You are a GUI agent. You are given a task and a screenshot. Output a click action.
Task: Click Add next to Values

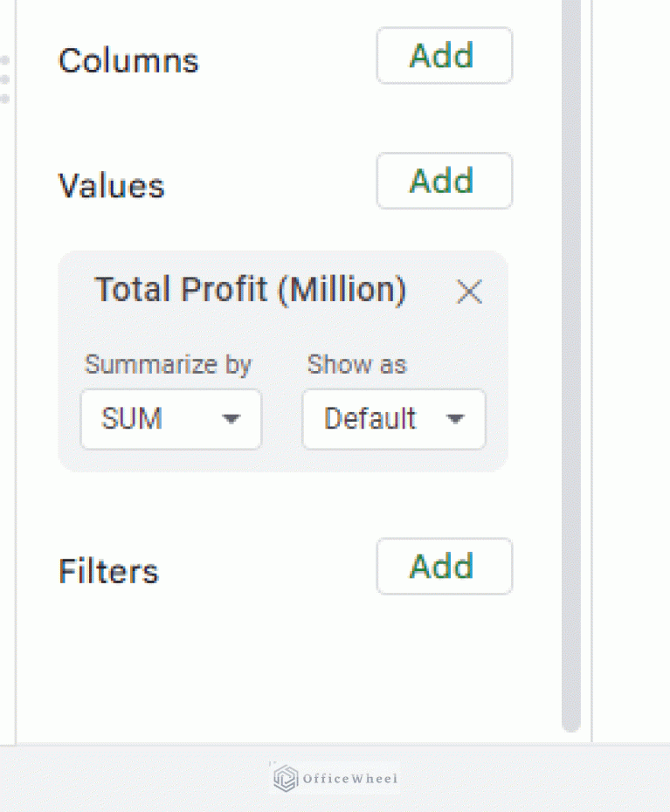(444, 181)
